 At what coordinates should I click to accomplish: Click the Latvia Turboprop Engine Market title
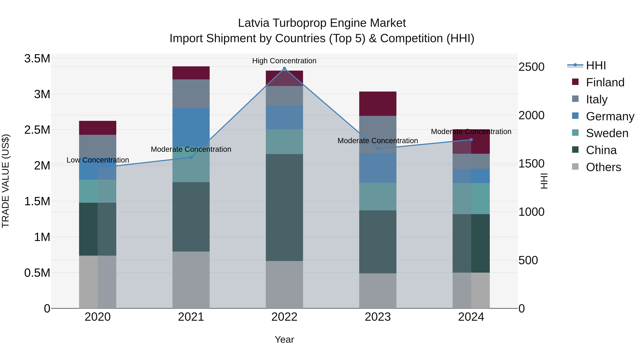(x=322, y=23)
